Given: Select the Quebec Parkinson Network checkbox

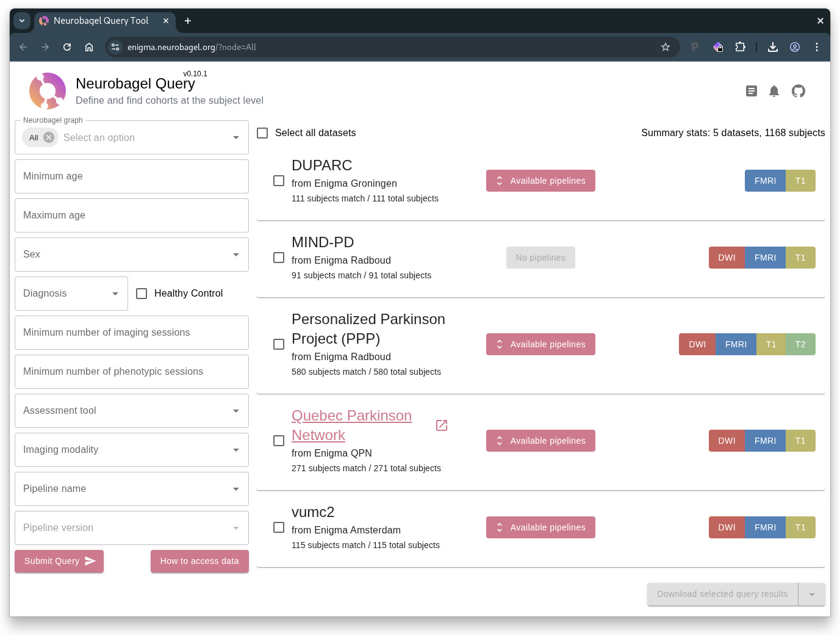Looking at the screenshot, I should point(279,441).
